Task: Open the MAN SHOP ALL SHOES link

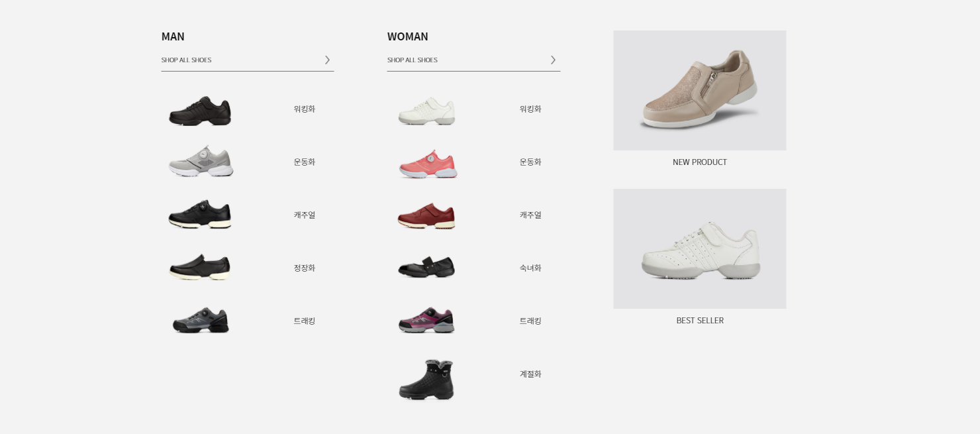Action: pyautogui.click(x=186, y=60)
